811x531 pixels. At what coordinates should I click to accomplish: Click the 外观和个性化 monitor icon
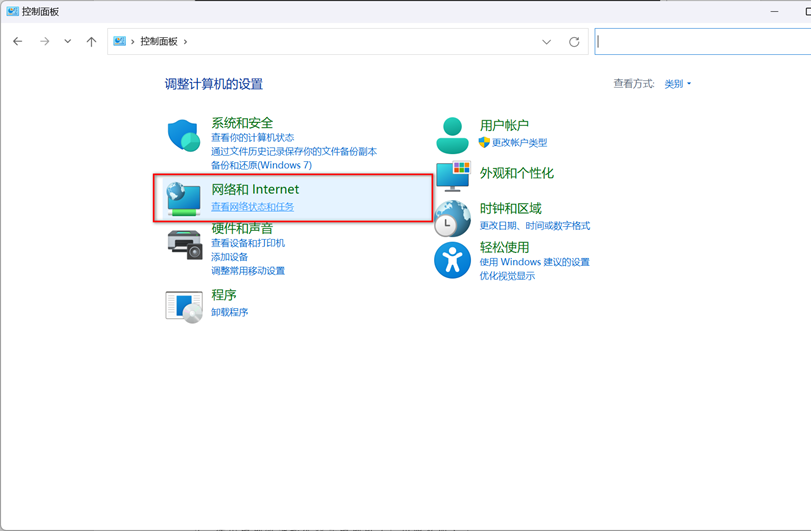tap(453, 176)
